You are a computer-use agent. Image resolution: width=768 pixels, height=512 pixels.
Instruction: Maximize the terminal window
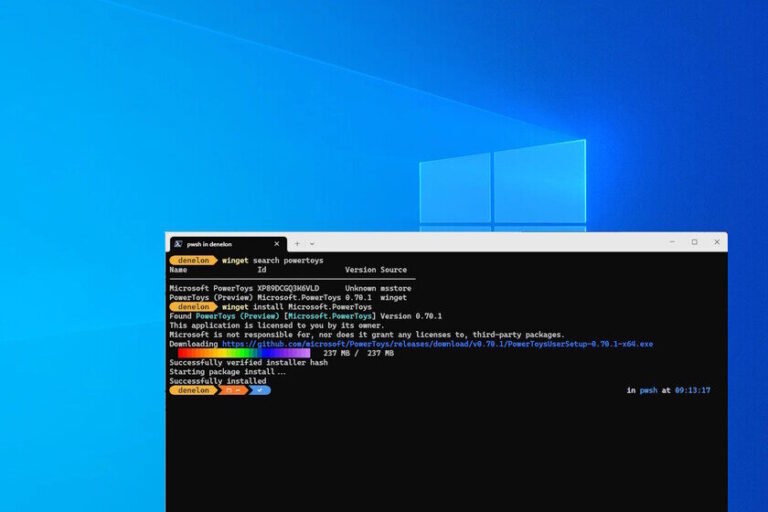point(695,242)
